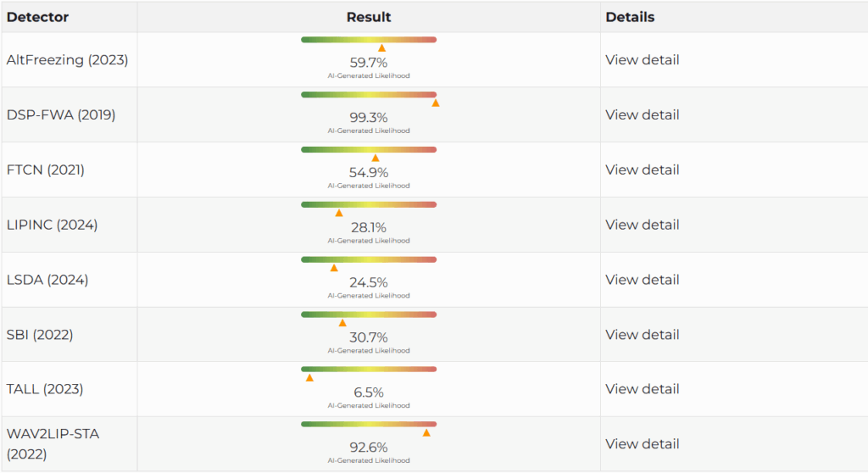Image resolution: width=868 pixels, height=473 pixels.
Task: Click the DSP-FWA 99.3% likelihood gradient bar
Action: (369, 95)
